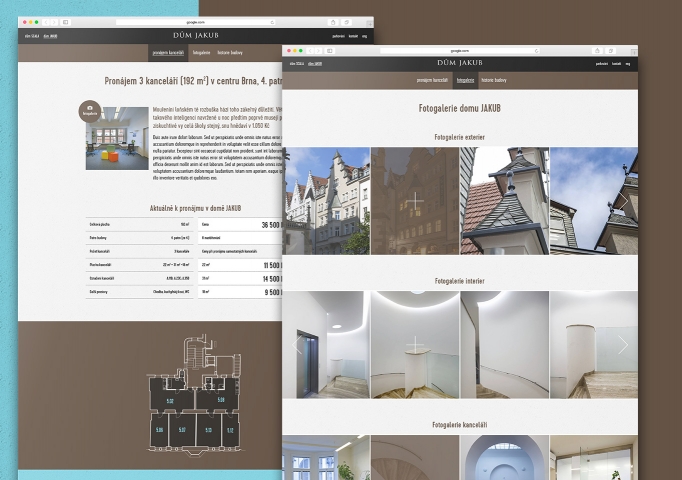This screenshot has height=480, width=682.
Task: Show the sidebar in the rear Safari window
Action: [x=66, y=22]
